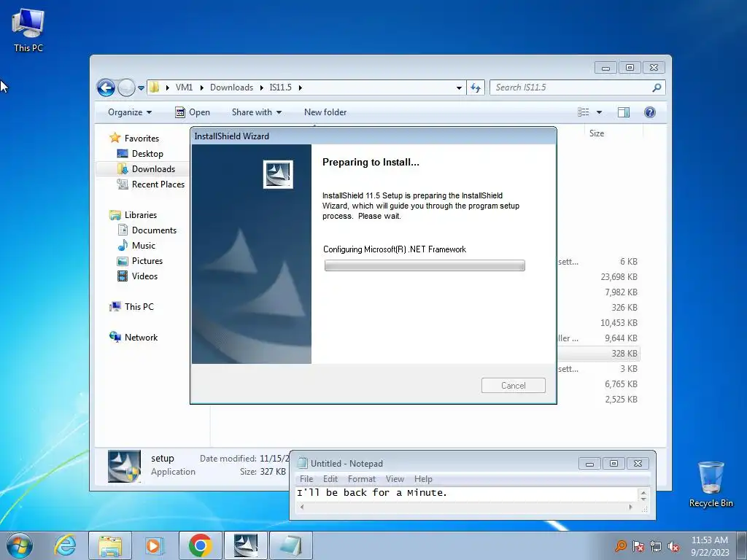Open the Recycle Bin desktop icon
Viewport: 747px width, 560px height.
[x=711, y=484]
